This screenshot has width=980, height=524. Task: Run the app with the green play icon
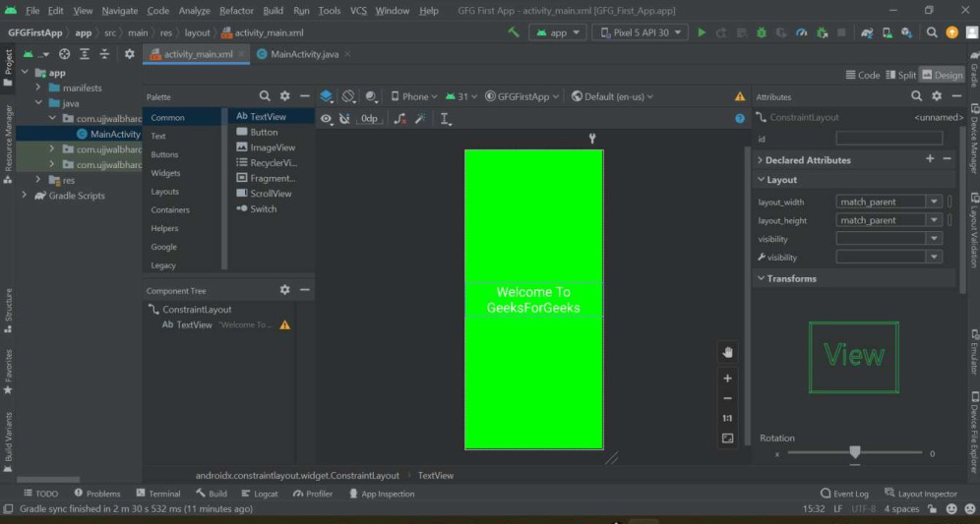tap(702, 32)
